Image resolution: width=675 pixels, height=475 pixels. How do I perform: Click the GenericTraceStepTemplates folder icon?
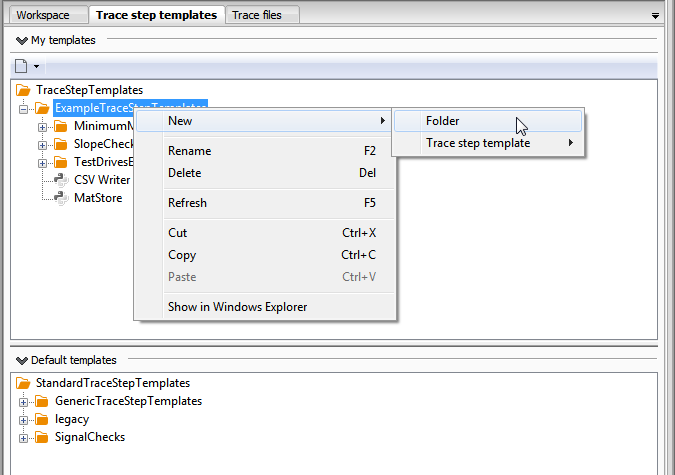[x=42, y=401]
